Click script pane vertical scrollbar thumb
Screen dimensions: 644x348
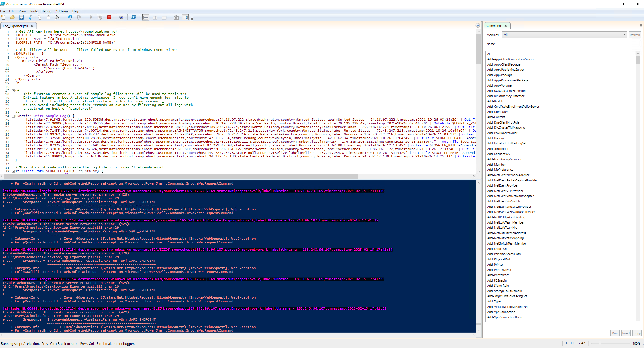(478, 49)
